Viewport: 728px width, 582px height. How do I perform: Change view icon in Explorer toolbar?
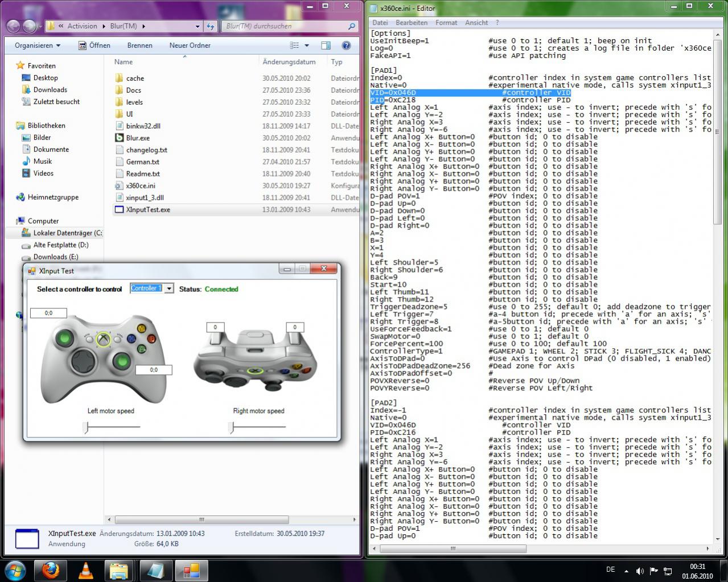point(295,46)
